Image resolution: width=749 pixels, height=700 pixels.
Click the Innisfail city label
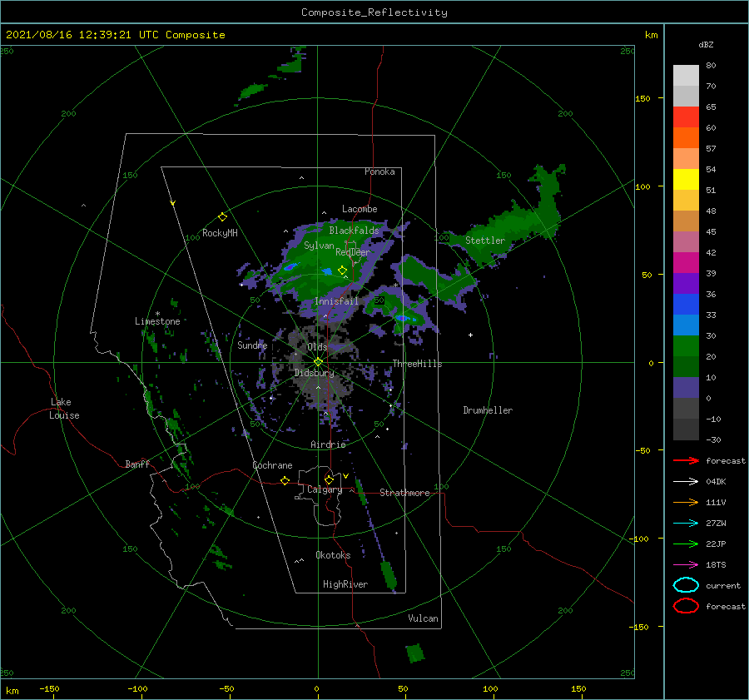pos(336,301)
